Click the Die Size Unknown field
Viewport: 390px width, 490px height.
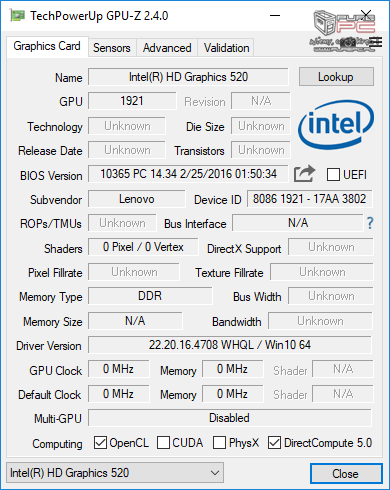[261, 126]
